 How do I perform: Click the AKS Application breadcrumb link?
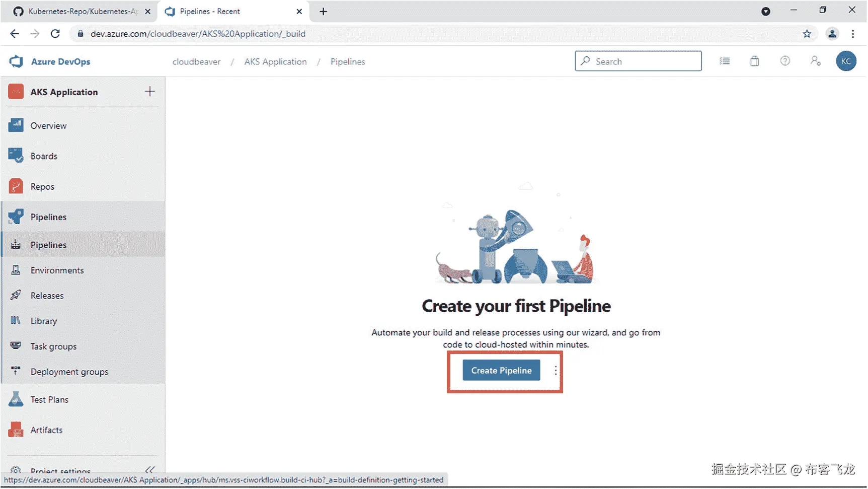point(275,61)
